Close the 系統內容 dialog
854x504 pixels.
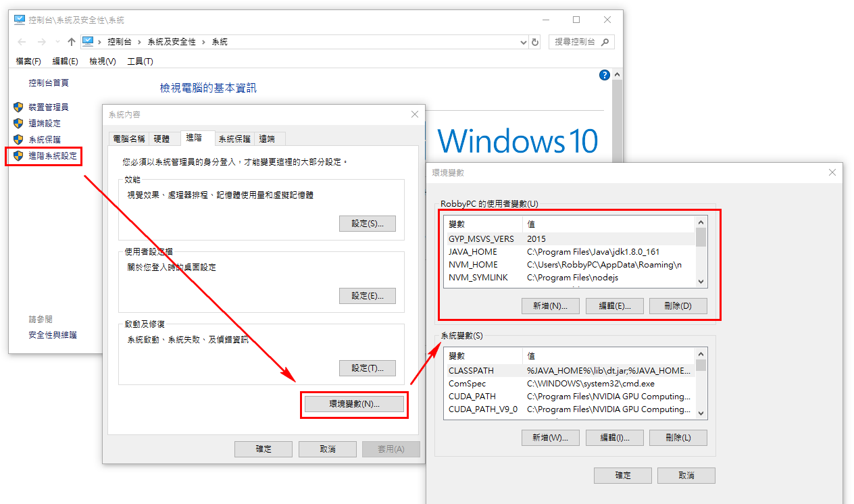coord(415,115)
